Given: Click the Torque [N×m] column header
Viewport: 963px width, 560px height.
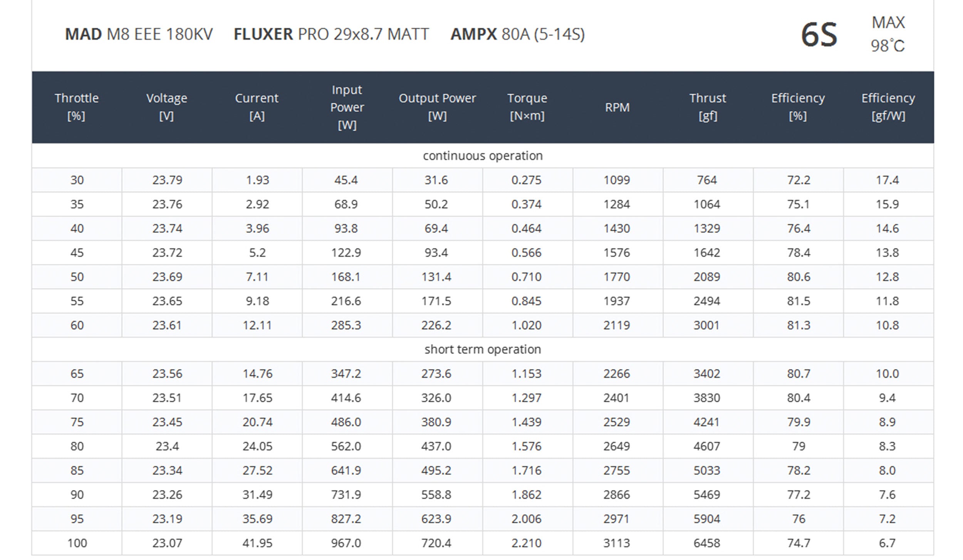Looking at the screenshot, I should click(527, 107).
